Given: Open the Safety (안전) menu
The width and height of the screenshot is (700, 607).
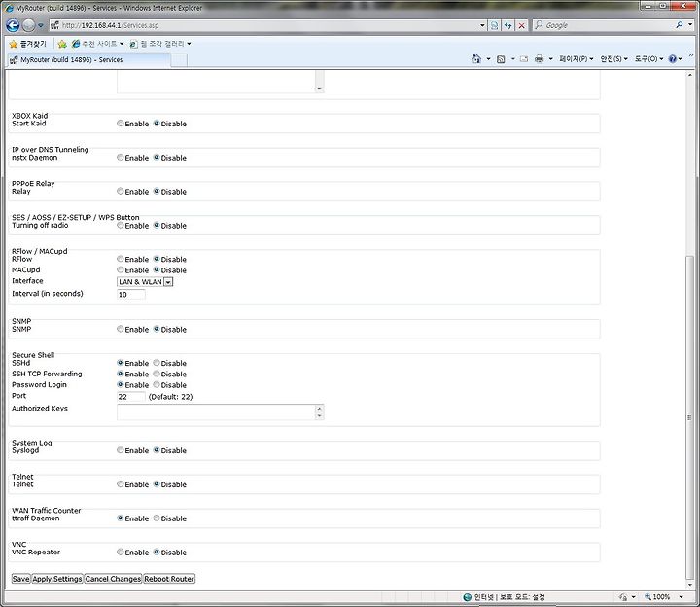Looking at the screenshot, I should tap(614, 59).
